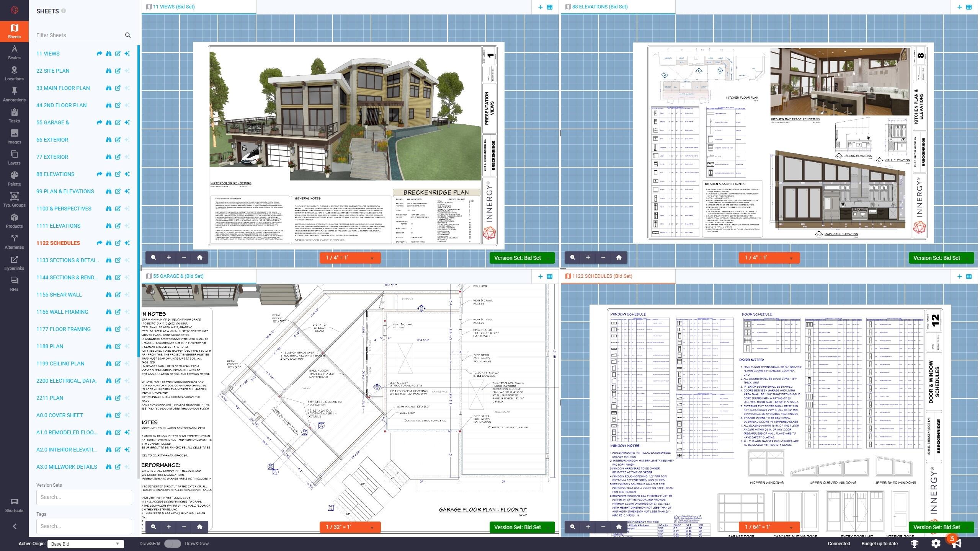Open the Scales sidebar panel
The width and height of the screenshot is (980, 551).
[x=14, y=52]
